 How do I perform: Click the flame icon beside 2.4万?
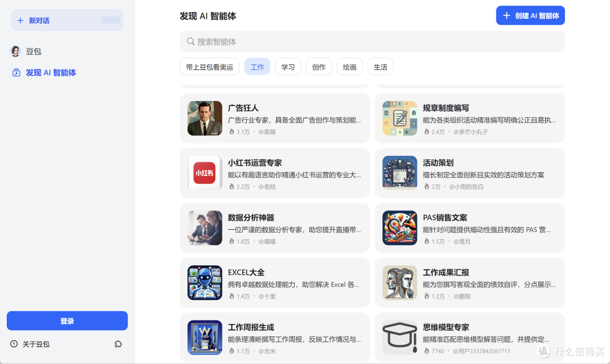pyautogui.click(x=426, y=132)
